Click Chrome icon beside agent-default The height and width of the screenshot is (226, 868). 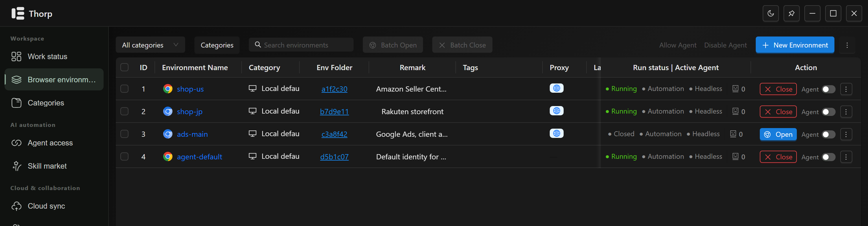point(168,156)
